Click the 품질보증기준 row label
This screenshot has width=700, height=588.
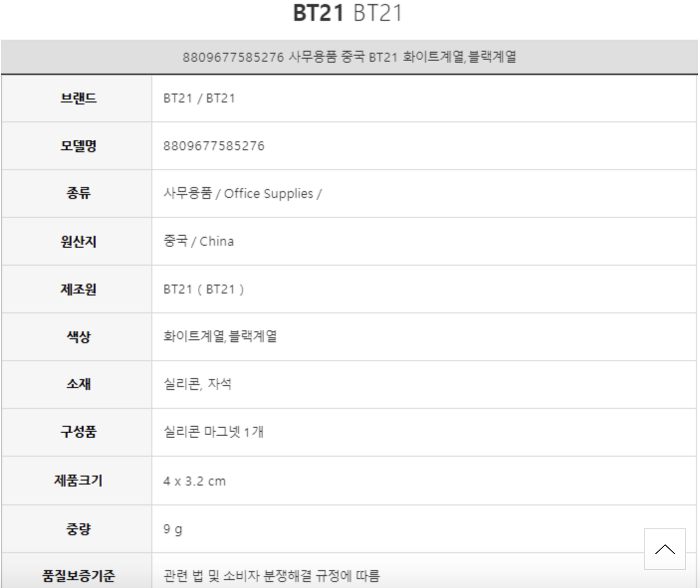(x=78, y=576)
